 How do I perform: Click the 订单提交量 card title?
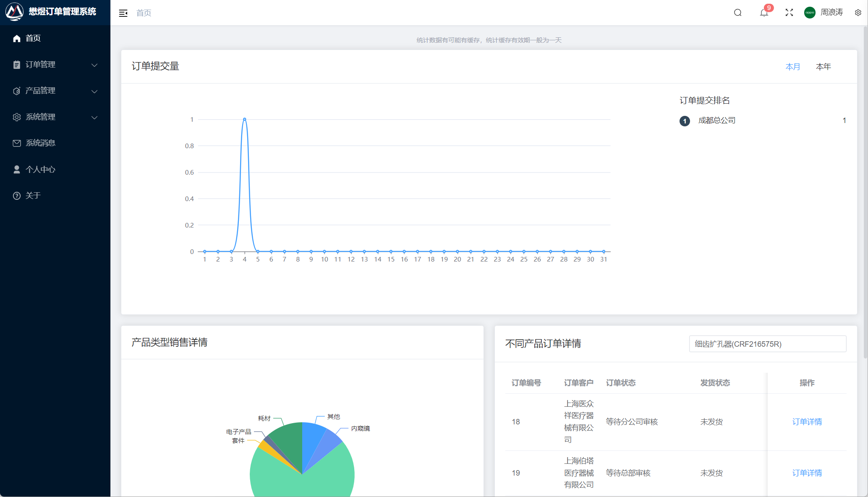pos(155,66)
